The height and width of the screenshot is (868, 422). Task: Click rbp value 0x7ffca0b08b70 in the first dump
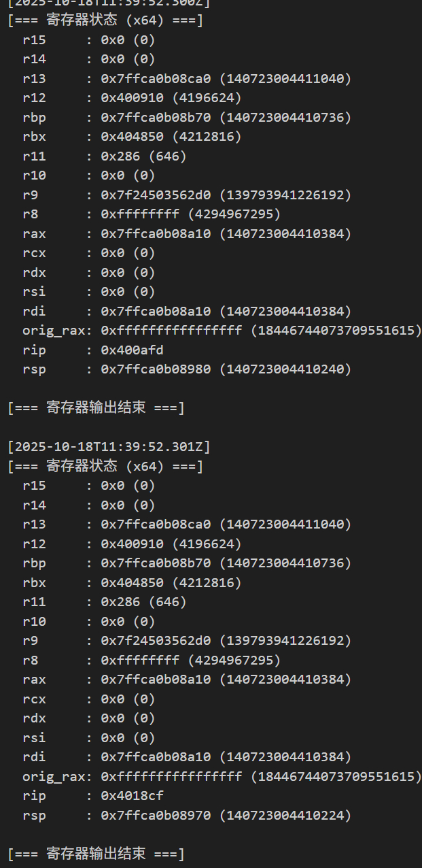(x=156, y=118)
